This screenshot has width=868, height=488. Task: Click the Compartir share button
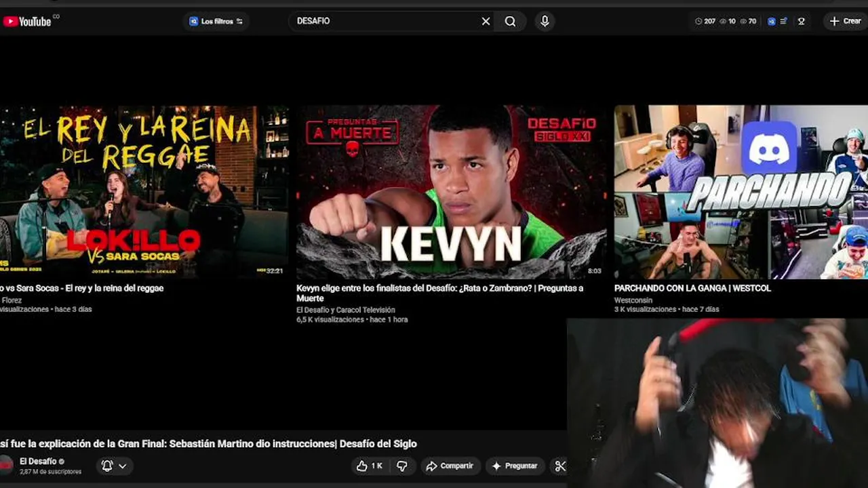(x=450, y=466)
